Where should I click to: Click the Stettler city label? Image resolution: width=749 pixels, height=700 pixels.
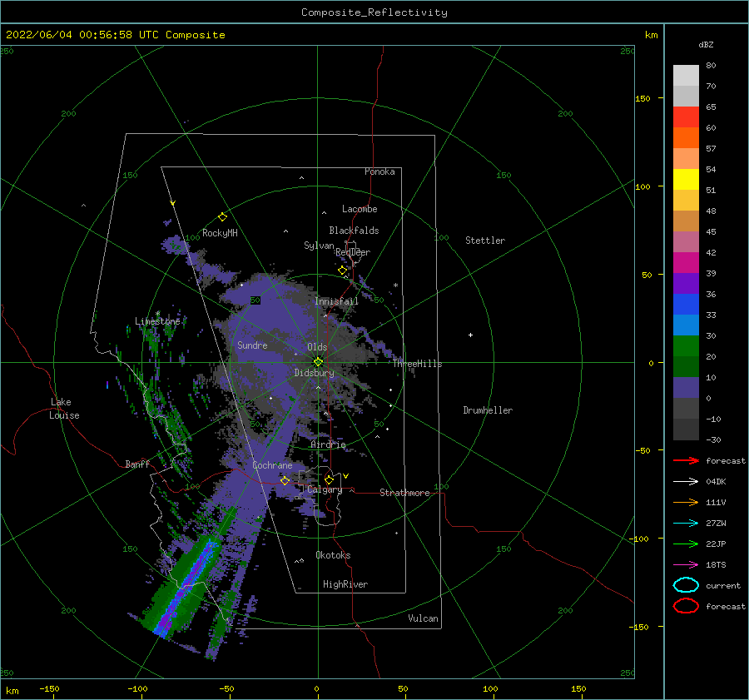485,241
